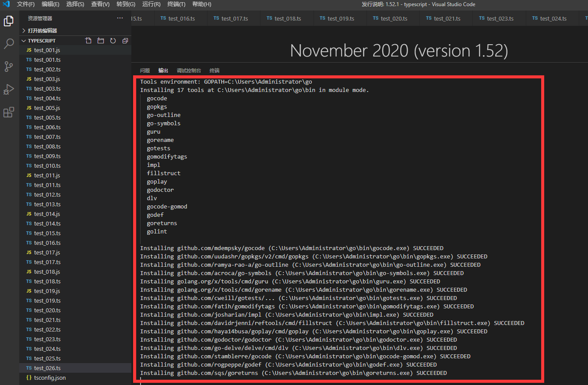The height and width of the screenshot is (385, 588).
Task: Open test_010.ts in the file tree
Action: (x=75, y=166)
